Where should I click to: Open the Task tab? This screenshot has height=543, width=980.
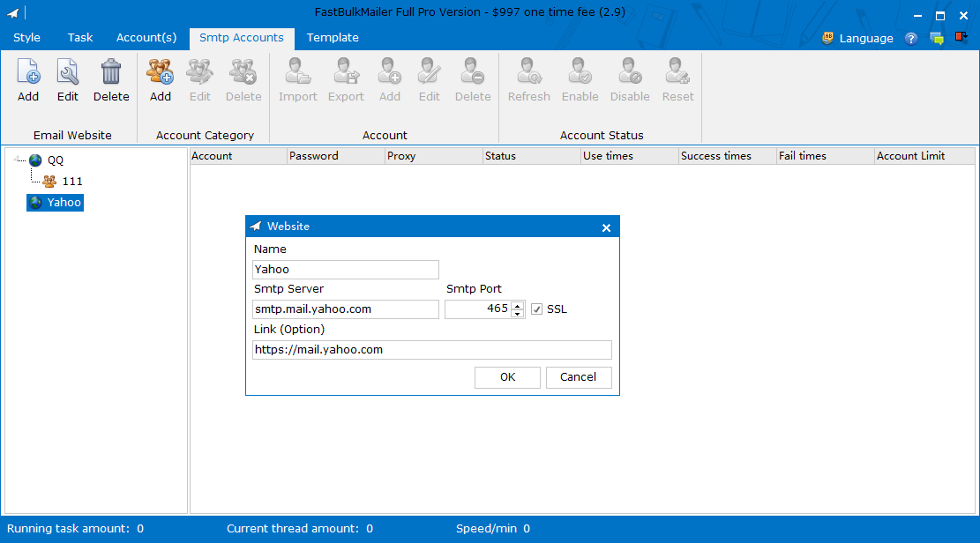[x=80, y=38]
